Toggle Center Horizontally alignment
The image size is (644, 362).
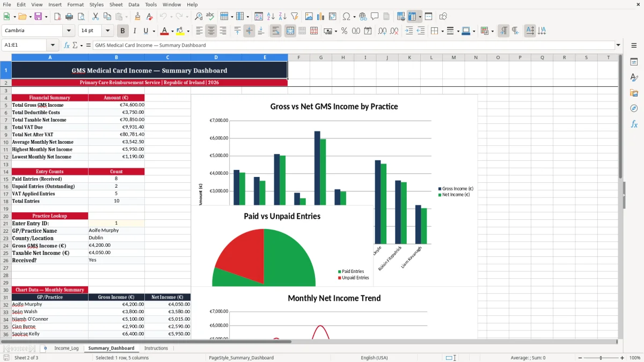point(211,31)
